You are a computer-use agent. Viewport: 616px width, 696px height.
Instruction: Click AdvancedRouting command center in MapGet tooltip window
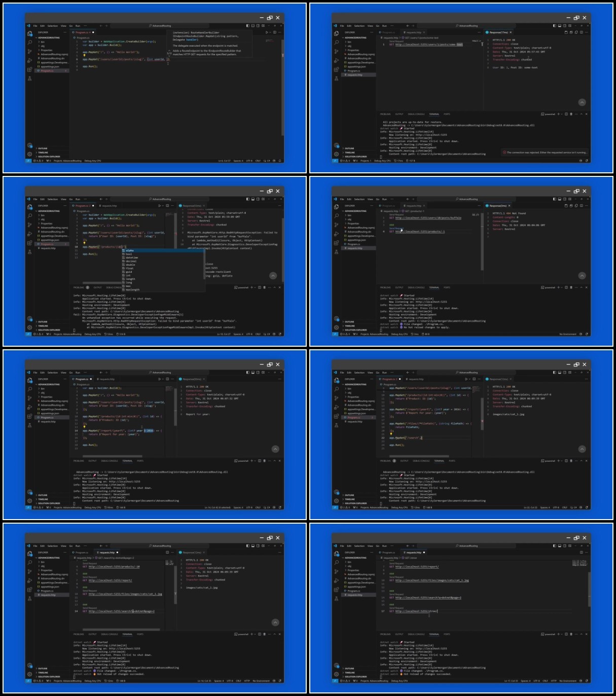(x=160, y=26)
